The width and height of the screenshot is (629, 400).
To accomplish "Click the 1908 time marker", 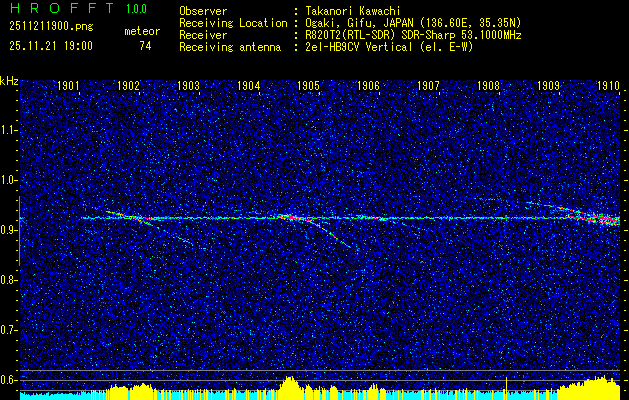I will [488, 85].
